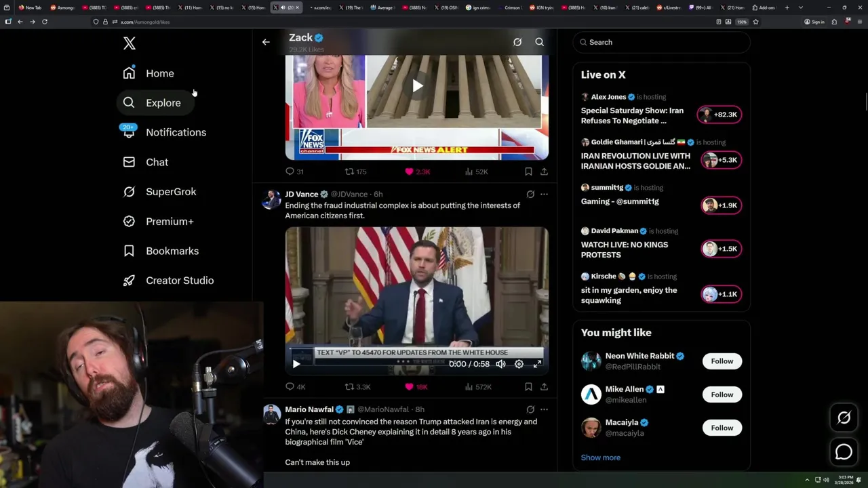This screenshot has width=868, height=488.
Task: Expand hidden system tray icons chevron
Action: pos(807,480)
